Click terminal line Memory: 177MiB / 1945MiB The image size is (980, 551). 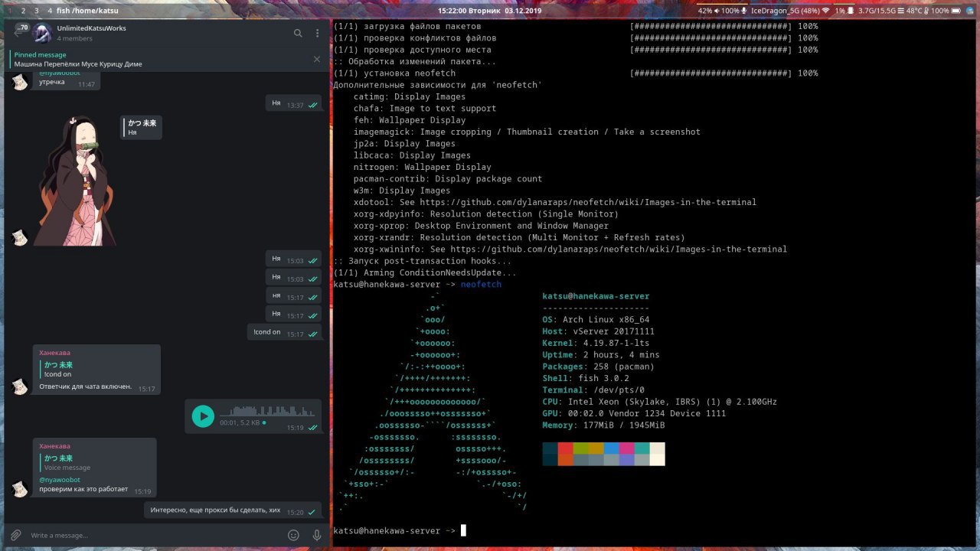click(603, 425)
